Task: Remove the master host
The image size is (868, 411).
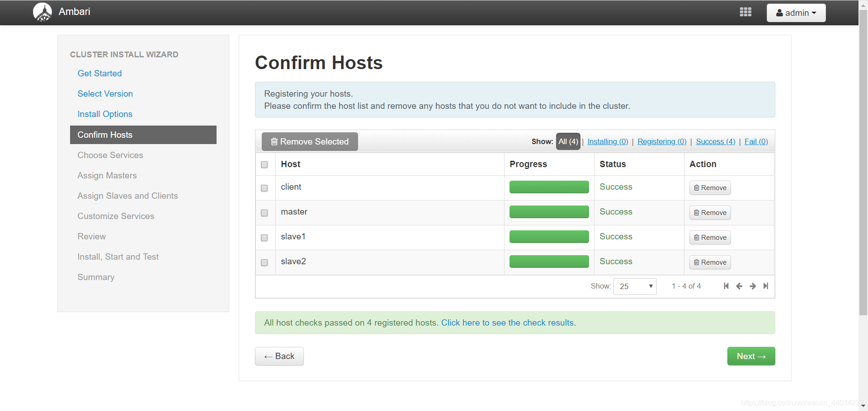Action: click(710, 213)
